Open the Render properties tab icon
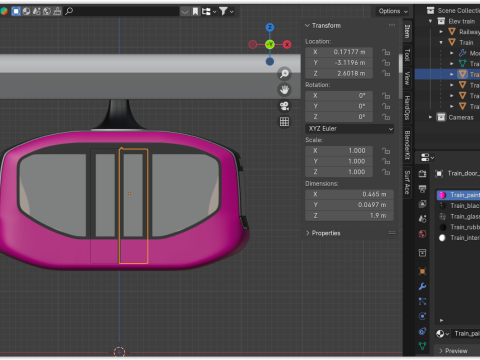 tap(422, 174)
